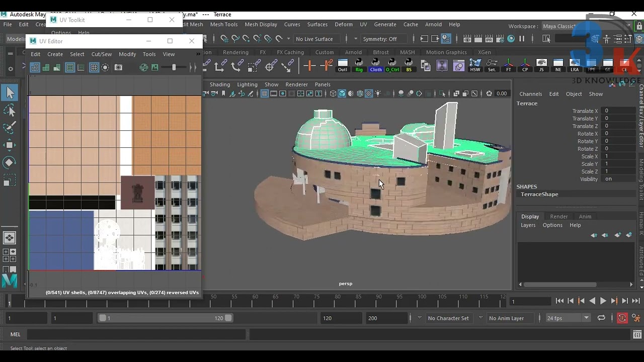Click the IPR render icon in status line
This screenshot has height=362, width=644.
click(x=489, y=39)
